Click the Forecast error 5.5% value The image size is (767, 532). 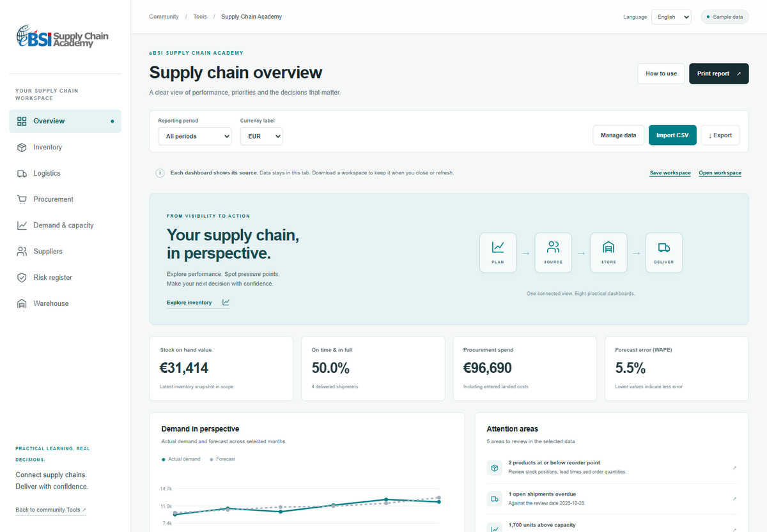tap(630, 369)
